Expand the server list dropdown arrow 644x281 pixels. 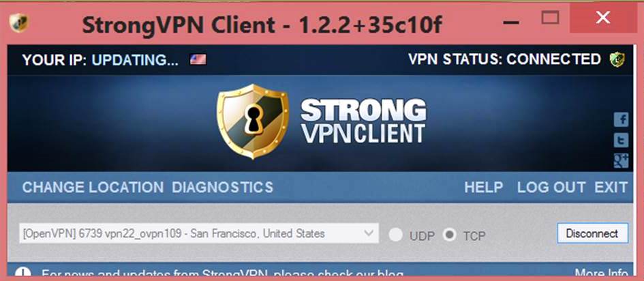[369, 233]
